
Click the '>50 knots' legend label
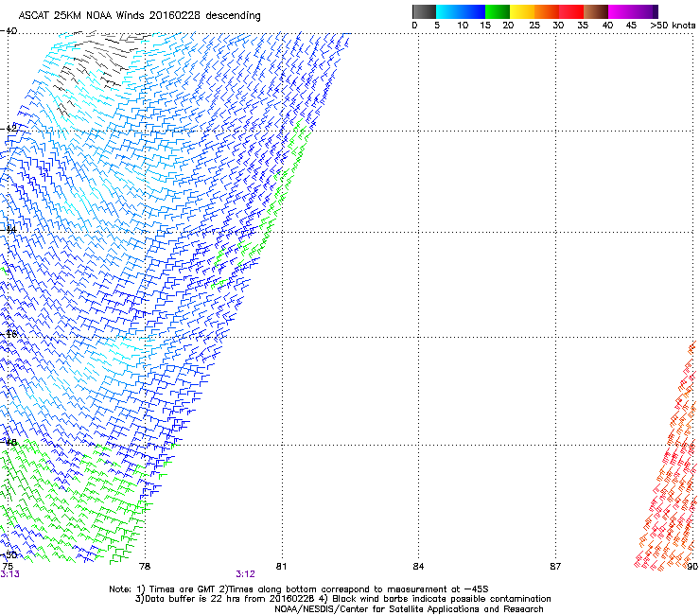point(673,26)
